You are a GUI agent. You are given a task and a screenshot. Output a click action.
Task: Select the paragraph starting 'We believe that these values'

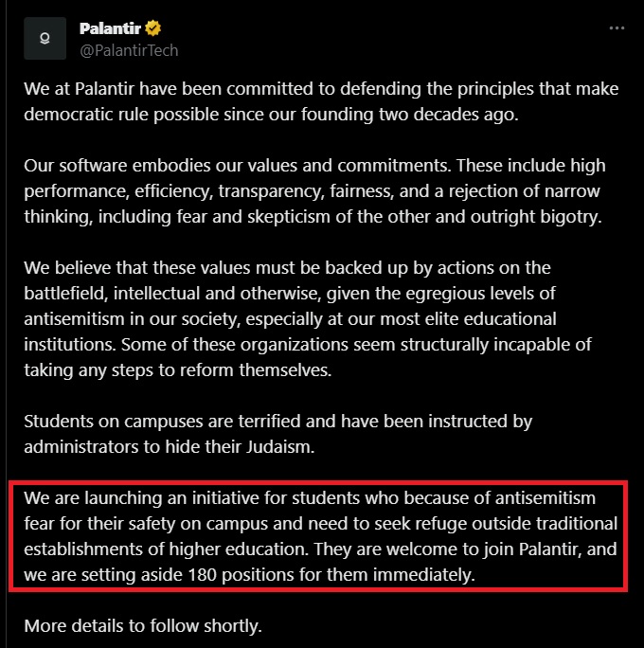pyautogui.click(x=308, y=319)
